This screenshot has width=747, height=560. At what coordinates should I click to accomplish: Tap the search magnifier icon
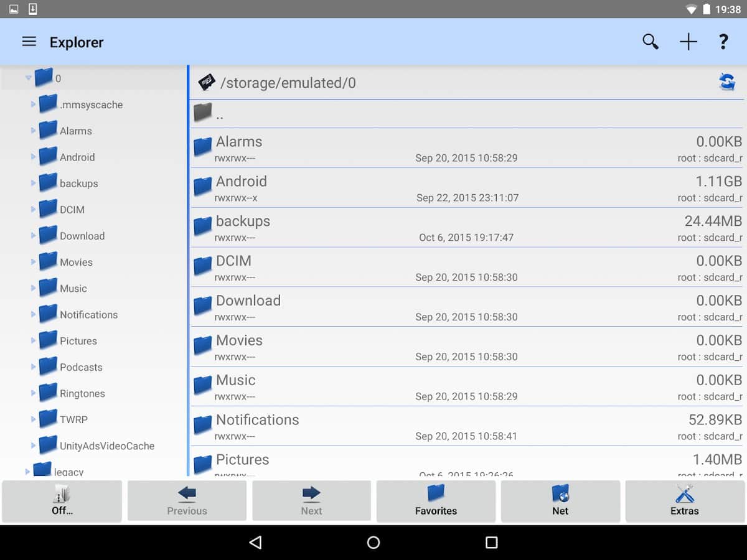[651, 42]
